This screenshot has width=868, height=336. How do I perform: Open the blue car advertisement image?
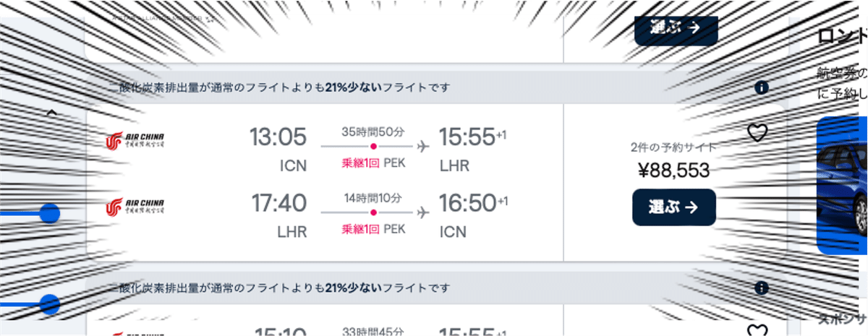pyautogui.click(x=843, y=186)
